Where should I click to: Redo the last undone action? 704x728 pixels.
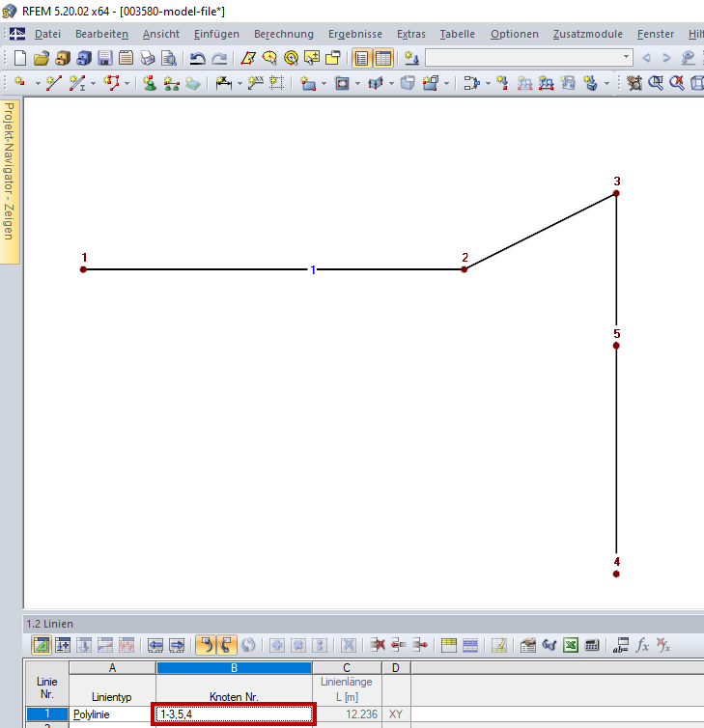point(219,58)
